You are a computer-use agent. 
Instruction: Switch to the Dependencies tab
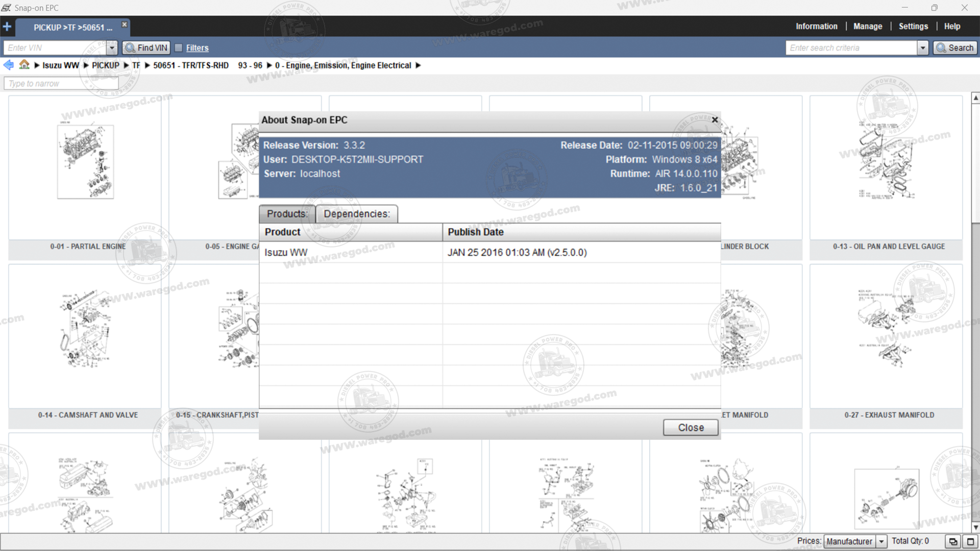[x=356, y=214]
